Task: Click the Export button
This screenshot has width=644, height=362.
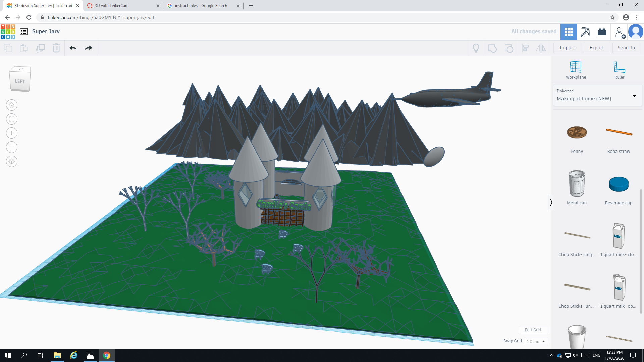Action: (x=596, y=48)
